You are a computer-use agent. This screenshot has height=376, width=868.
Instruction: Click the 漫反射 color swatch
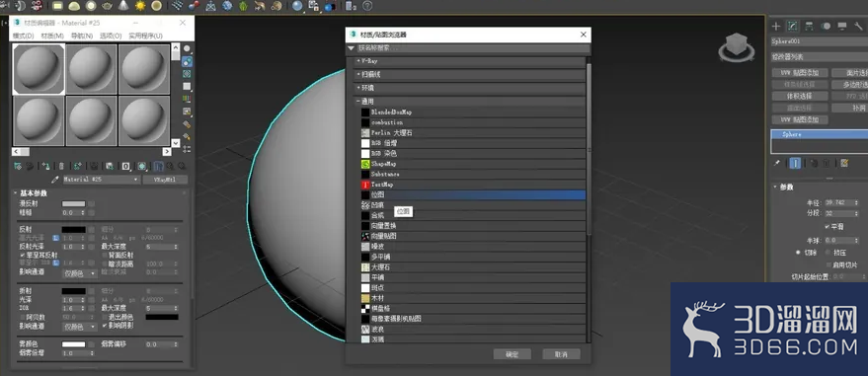(x=74, y=204)
